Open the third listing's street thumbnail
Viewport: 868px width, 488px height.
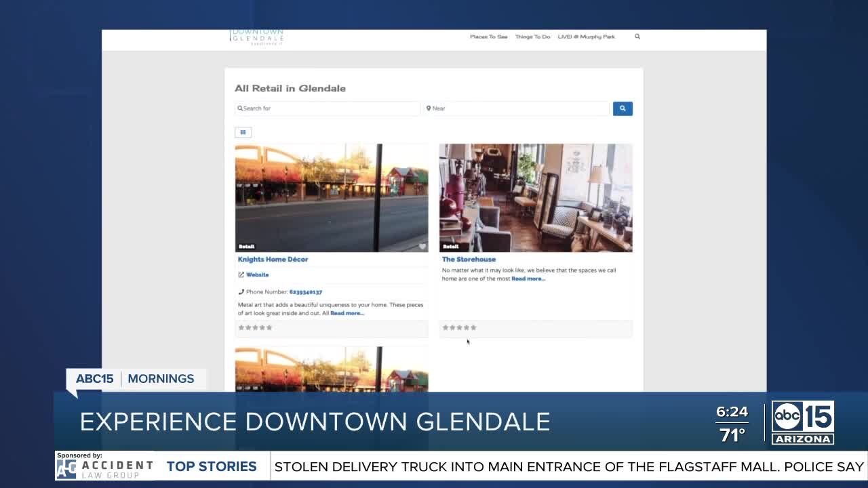(332, 369)
